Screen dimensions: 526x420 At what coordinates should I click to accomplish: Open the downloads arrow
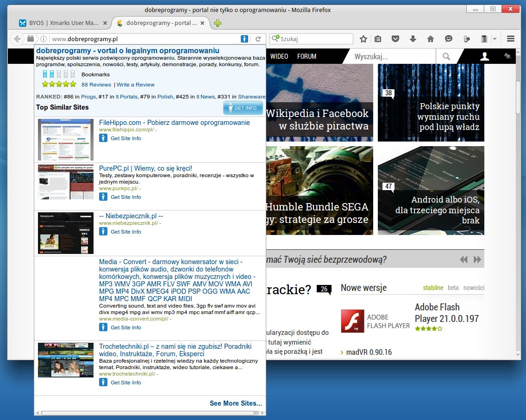(x=413, y=39)
